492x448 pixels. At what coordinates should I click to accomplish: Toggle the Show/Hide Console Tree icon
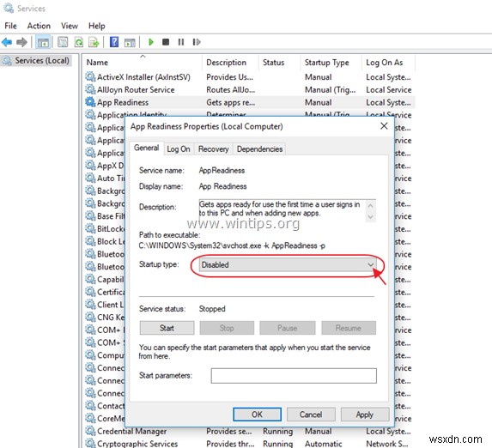[x=43, y=42]
